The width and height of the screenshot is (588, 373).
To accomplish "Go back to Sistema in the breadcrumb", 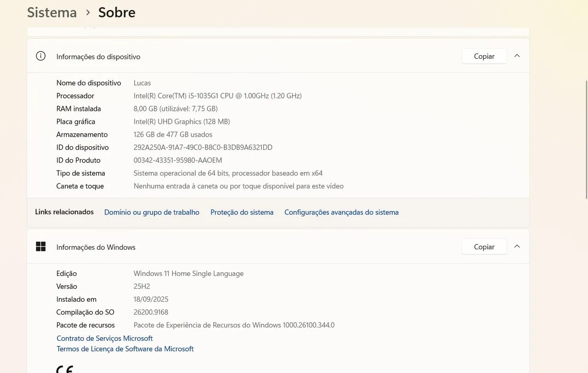I will (x=52, y=12).
